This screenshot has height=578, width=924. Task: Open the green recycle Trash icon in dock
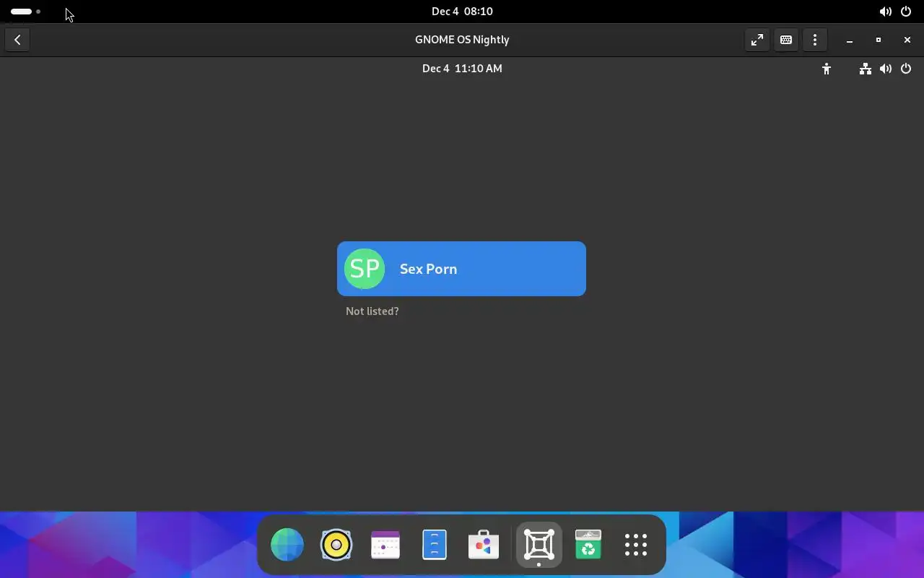(x=588, y=545)
